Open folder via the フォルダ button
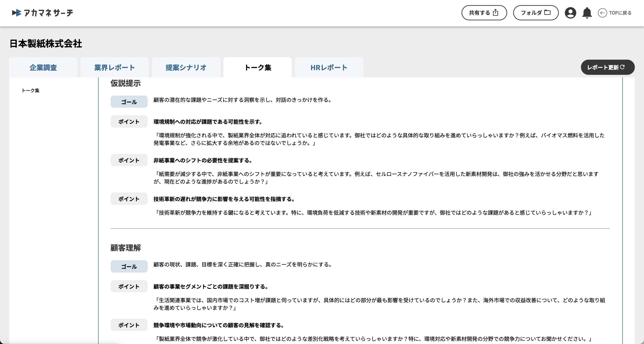 (536, 13)
